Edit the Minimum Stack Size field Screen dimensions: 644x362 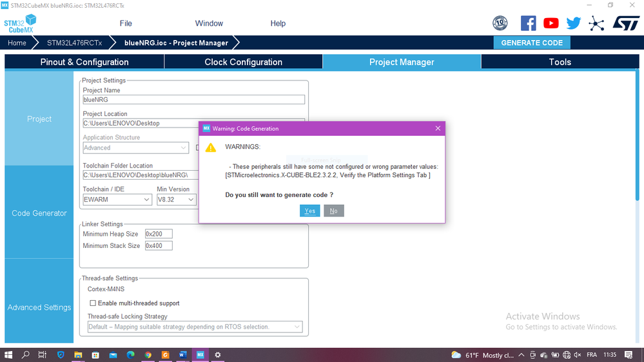159,246
